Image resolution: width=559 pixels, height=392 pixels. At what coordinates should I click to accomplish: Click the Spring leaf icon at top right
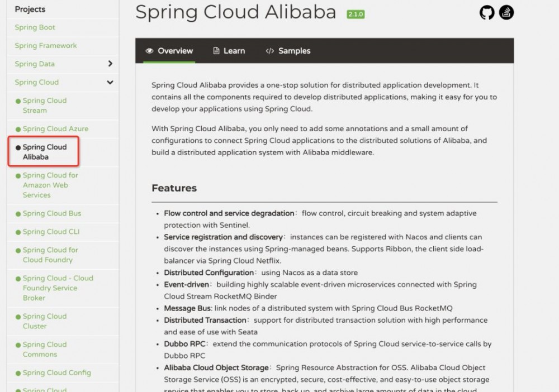[x=506, y=12]
